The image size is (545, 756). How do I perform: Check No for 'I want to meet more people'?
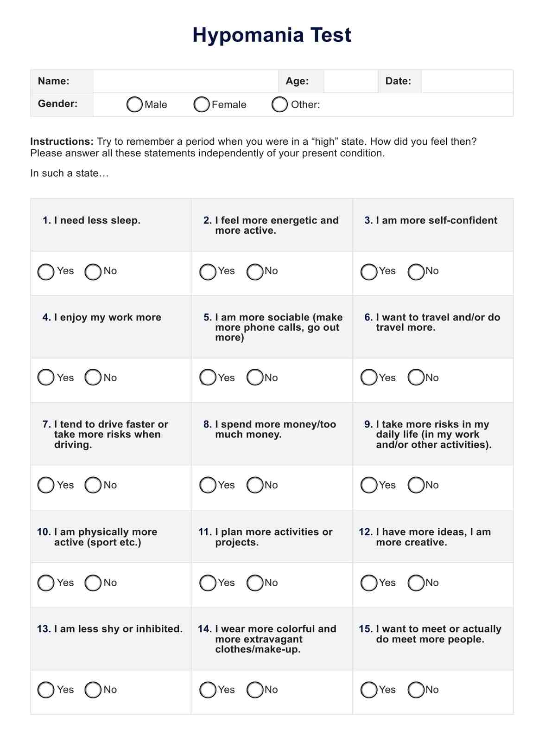[416, 690]
